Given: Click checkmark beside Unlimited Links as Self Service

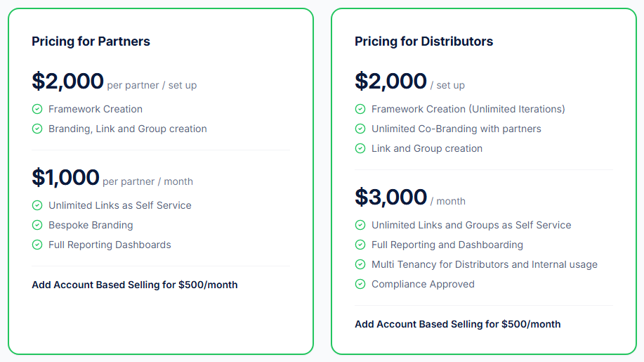Looking at the screenshot, I should tap(37, 205).
